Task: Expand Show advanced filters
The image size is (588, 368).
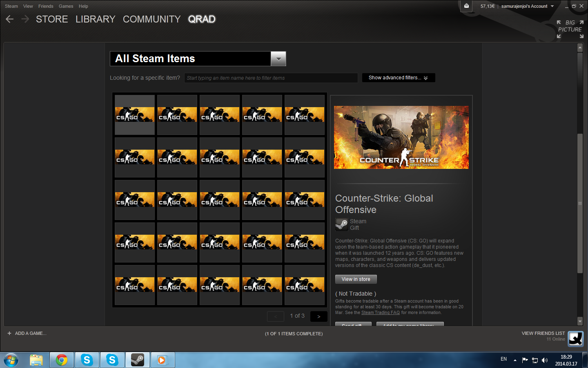Action: coord(398,78)
